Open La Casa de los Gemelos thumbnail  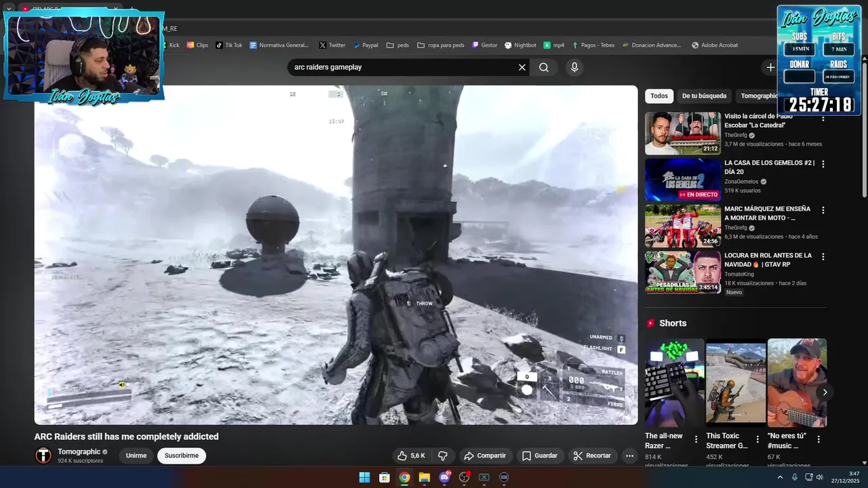[x=683, y=180]
